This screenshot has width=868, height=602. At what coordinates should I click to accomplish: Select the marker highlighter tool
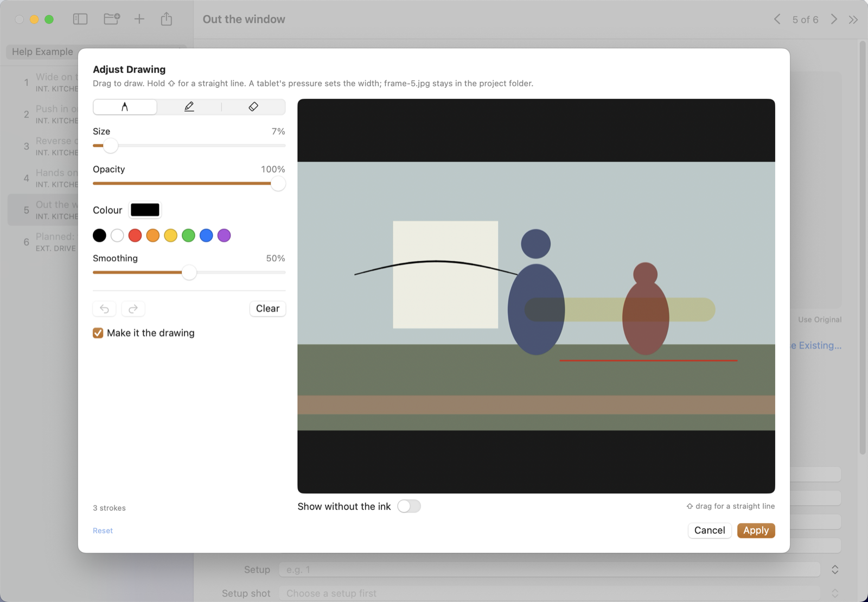tap(189, 107)
